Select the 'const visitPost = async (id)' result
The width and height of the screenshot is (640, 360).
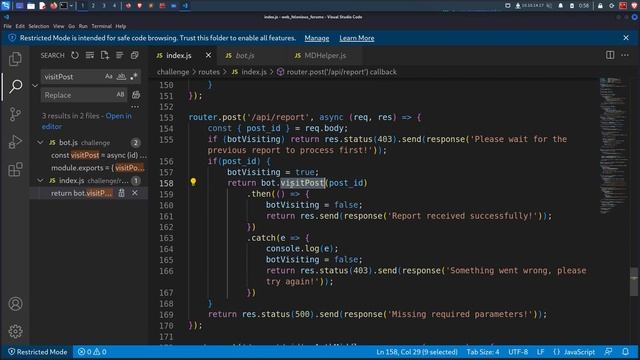[99, 155]
